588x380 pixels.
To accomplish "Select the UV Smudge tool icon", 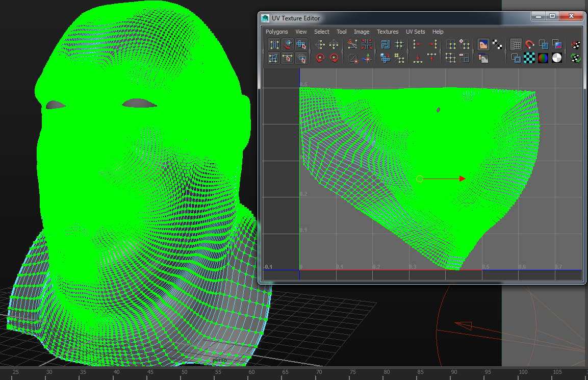I will click(x=273, y=58).
